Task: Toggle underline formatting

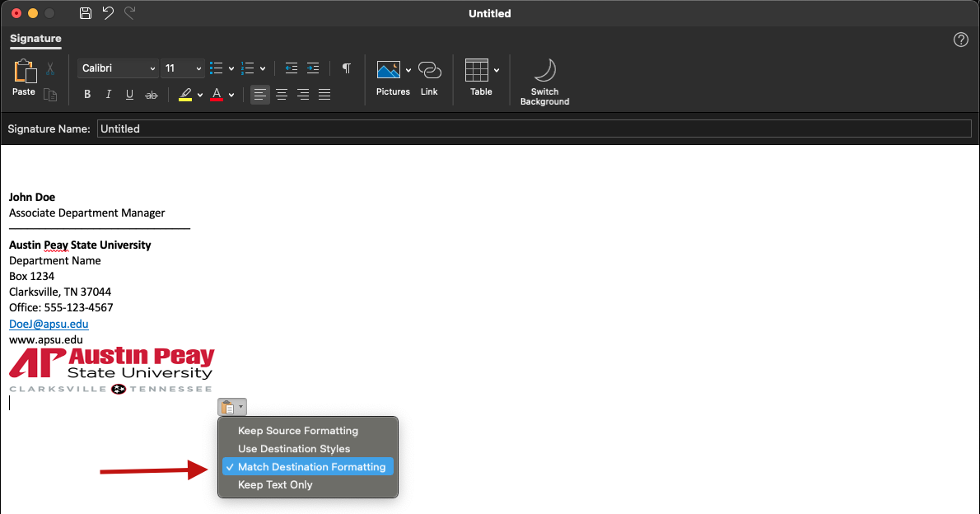Action: 129,95
